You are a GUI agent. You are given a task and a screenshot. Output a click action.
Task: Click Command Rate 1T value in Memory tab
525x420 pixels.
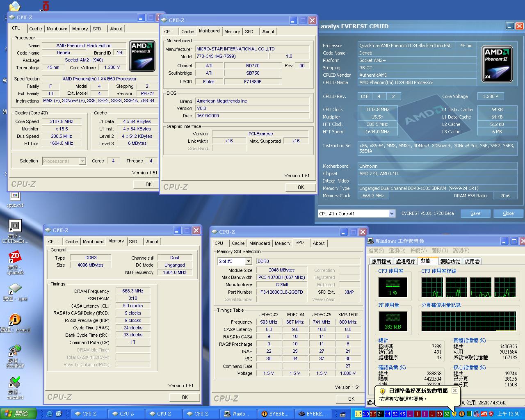(x=133, y=342)
